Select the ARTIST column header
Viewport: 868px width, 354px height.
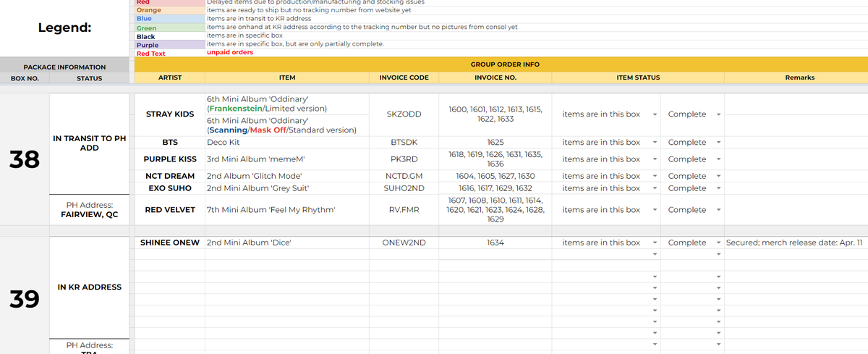pos(169,77)
